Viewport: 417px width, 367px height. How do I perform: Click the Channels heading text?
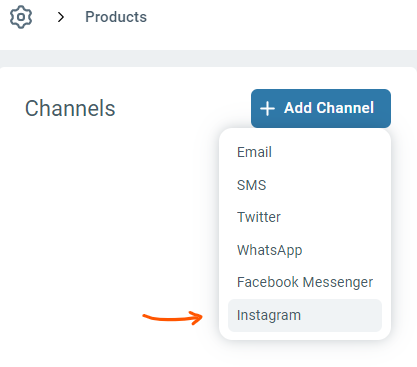coord(70,108)
